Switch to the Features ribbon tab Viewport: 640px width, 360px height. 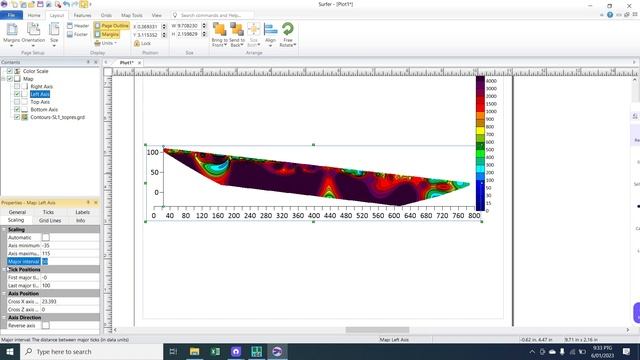point(82,15)
